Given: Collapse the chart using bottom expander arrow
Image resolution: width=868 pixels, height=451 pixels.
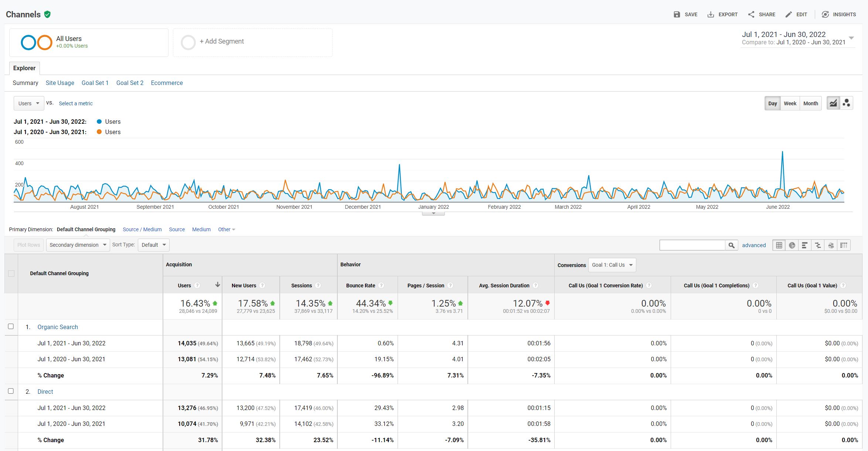Looking at the screenshot, I should (x=433, y=213).
